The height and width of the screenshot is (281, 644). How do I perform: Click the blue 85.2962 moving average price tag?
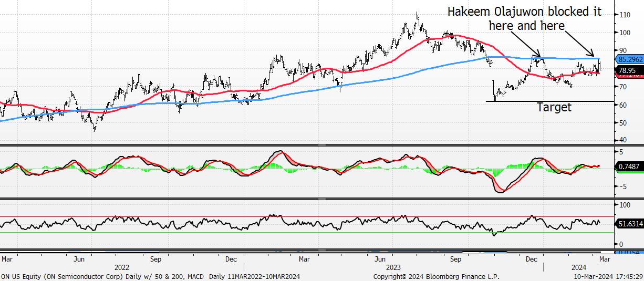(630, 59)
